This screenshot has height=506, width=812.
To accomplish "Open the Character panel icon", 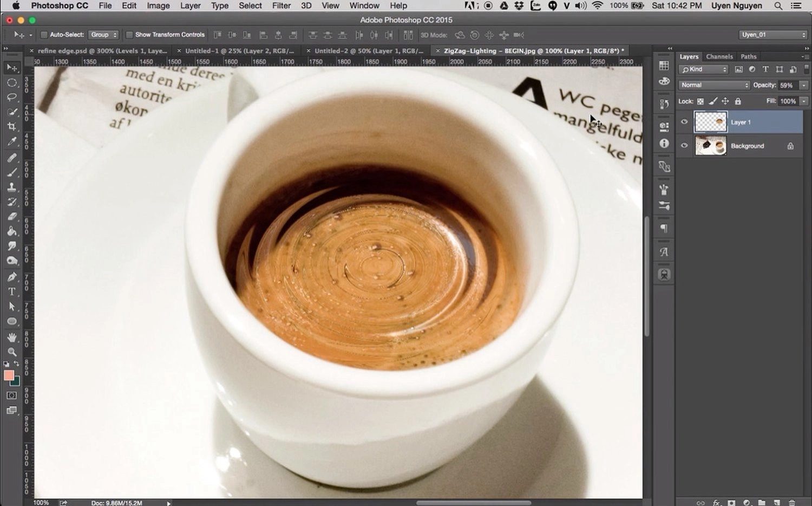I will 664,252.
